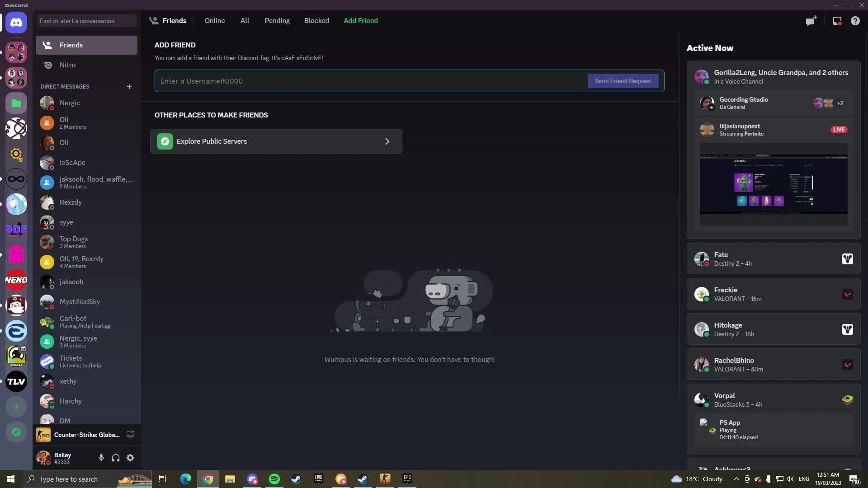Click the Create DM plus icon

(x=129, y=87)
